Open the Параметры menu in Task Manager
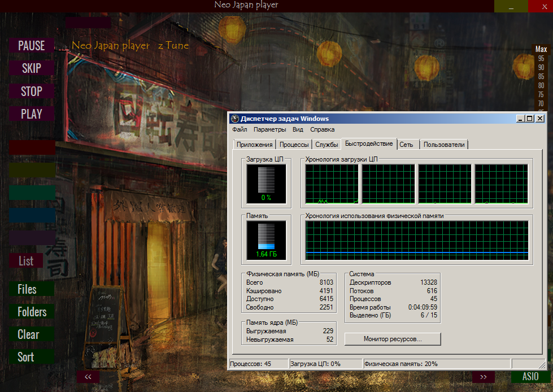Screen dimensions: 553x392 (270, 129)
